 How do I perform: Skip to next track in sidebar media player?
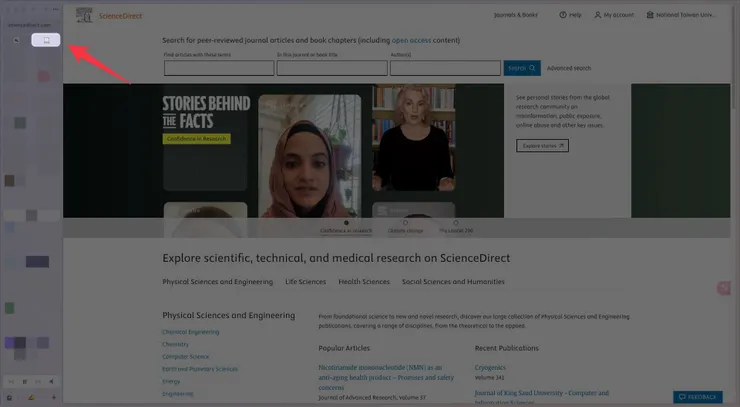[x=38, y=382]
